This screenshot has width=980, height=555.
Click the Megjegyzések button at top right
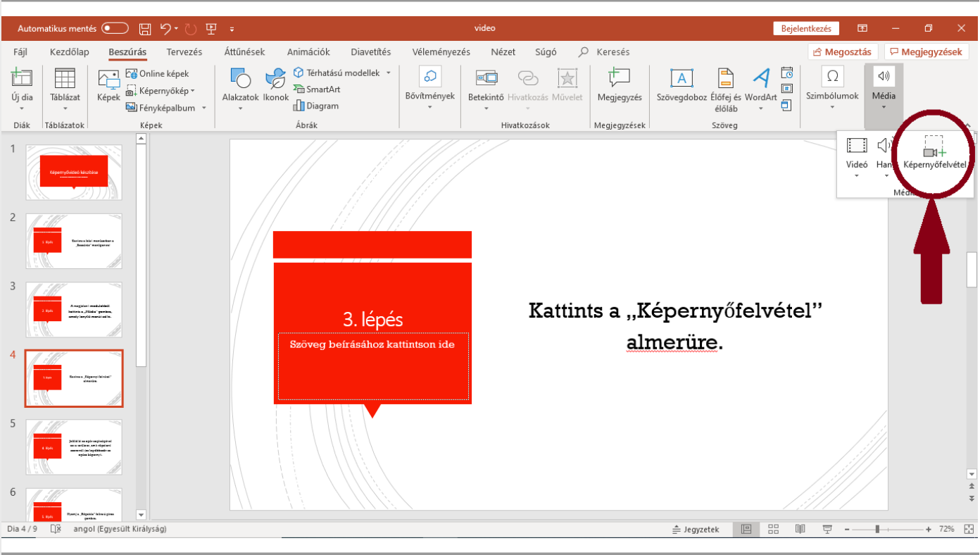coord(926,52)
